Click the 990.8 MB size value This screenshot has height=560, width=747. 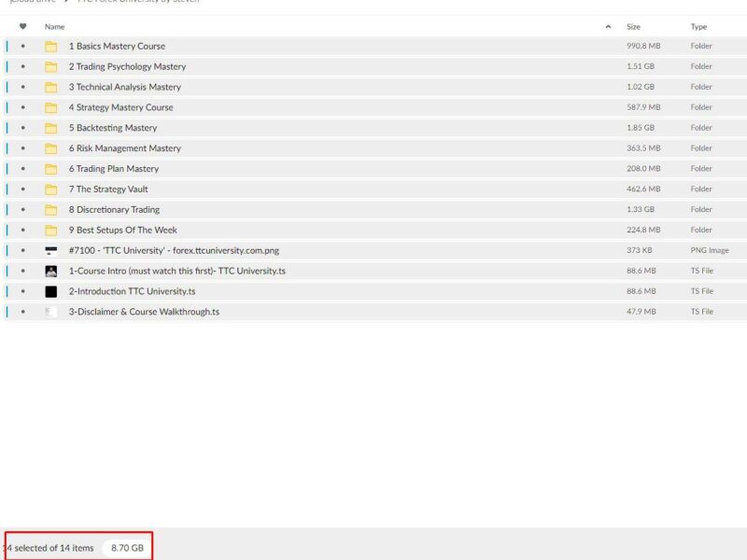[643, 46]
